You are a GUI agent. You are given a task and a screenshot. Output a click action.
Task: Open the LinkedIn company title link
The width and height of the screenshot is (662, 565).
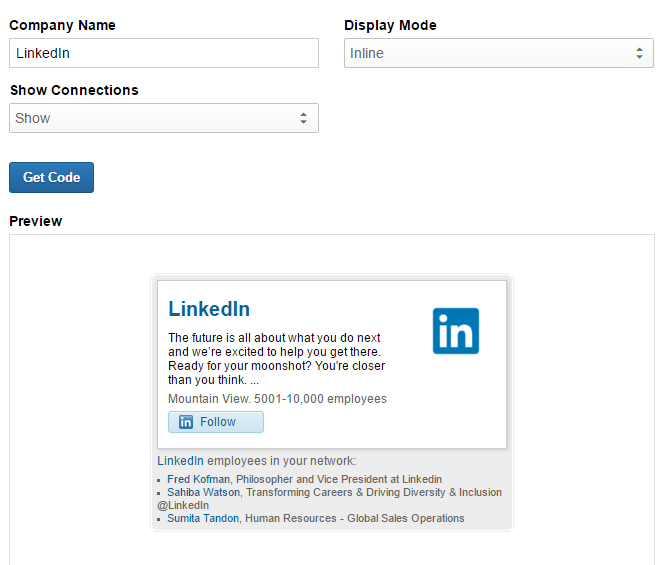209,309
